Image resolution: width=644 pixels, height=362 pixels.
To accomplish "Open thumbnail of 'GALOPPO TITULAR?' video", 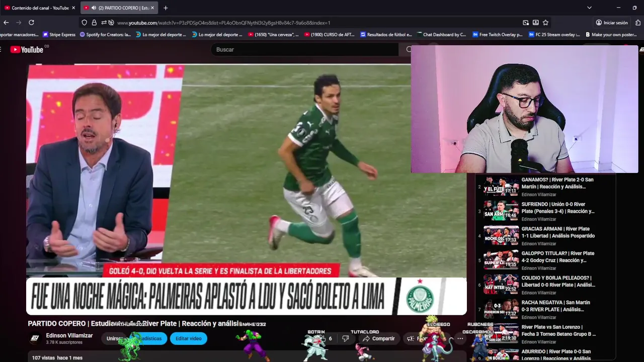I will tap(501, 260).
